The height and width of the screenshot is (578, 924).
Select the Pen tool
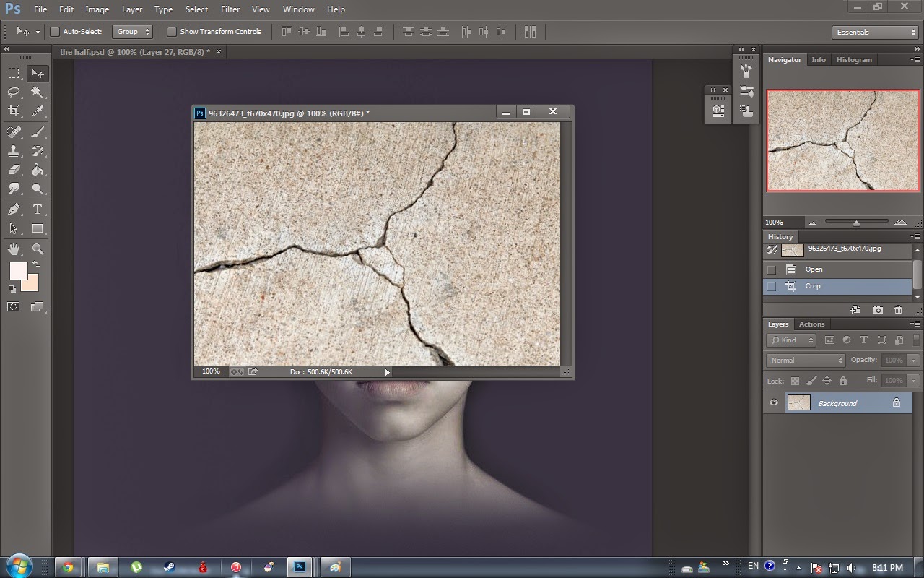(14, 210)
